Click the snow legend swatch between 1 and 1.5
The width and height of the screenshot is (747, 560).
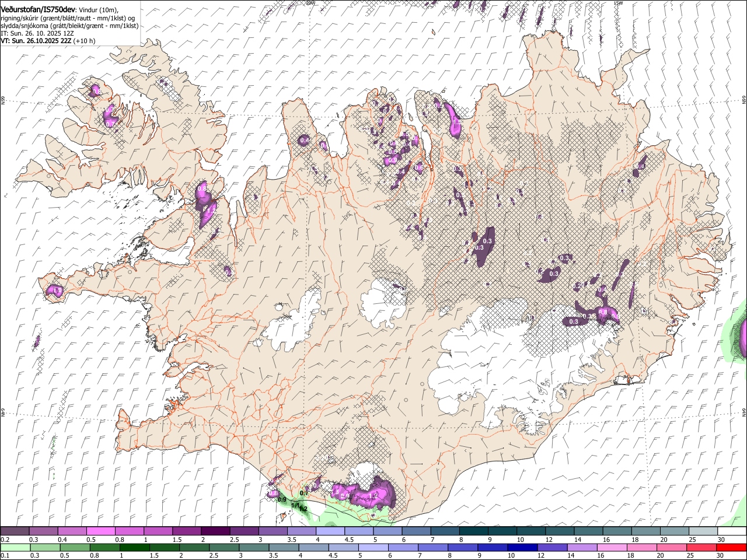(x=158, y=531)
